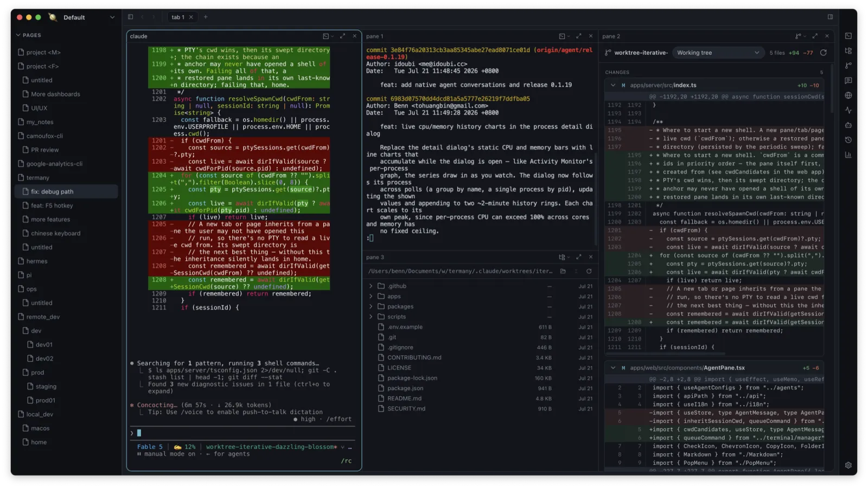Collapse apps/server/src/index.ts diff
The width and height of the screenshot is (868, 488).
[613, 85]
